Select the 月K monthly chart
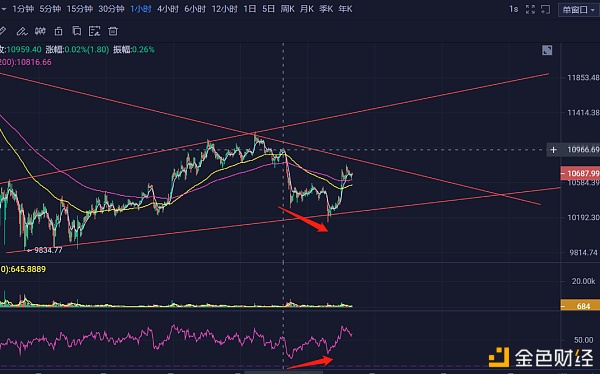 (307, 9)
